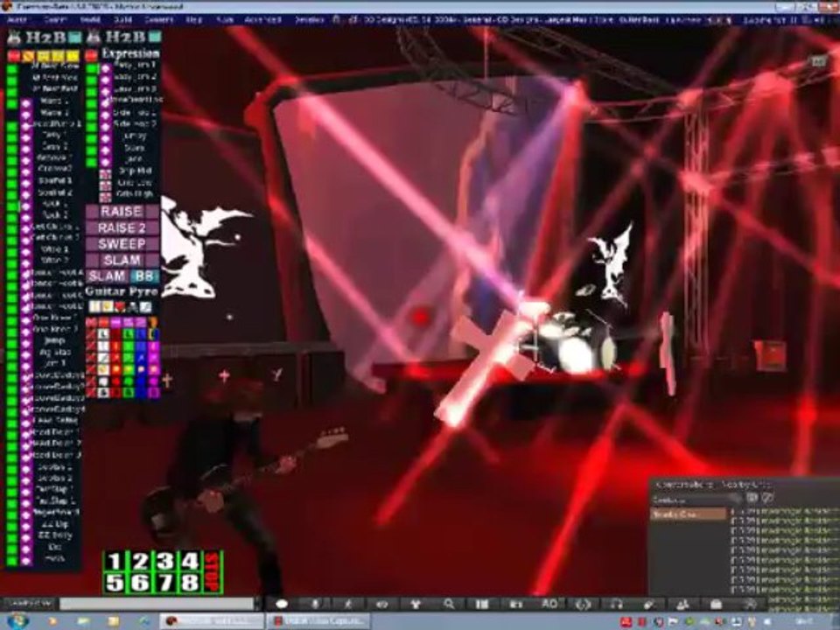Viewport: 840px width, 630px height.
Task: Click the orange icon atop the left H2B HUD
Action: (x=28, y=55)
